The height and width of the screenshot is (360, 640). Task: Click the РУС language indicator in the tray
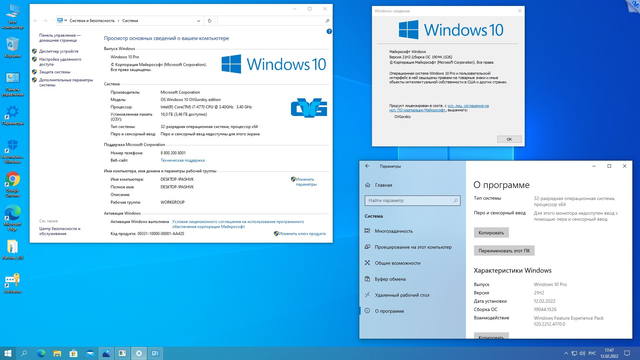(593, 353)
